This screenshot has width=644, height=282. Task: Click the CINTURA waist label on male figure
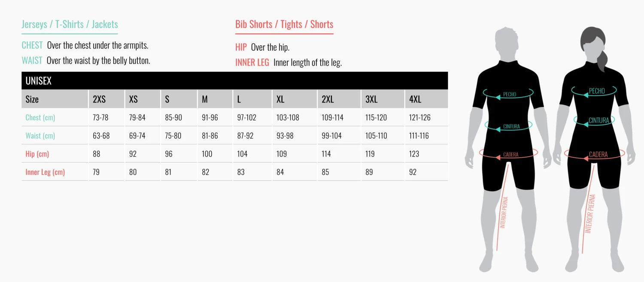pos(511,127)
